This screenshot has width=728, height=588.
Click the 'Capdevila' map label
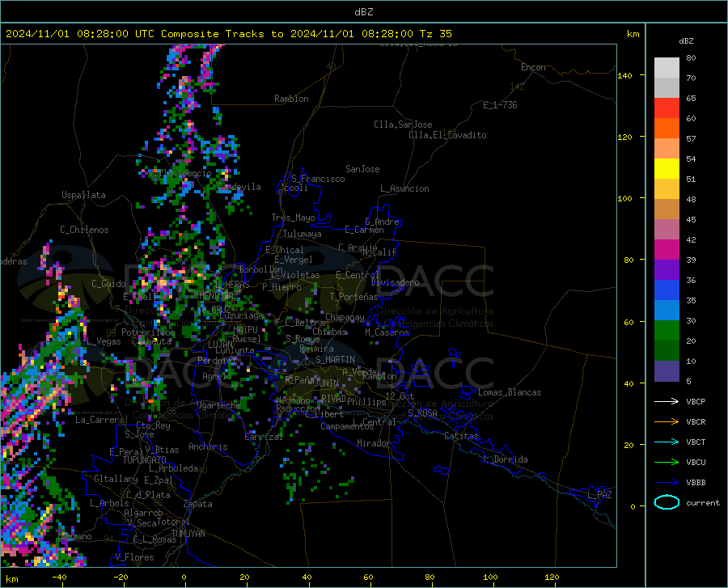coord(239,187)
